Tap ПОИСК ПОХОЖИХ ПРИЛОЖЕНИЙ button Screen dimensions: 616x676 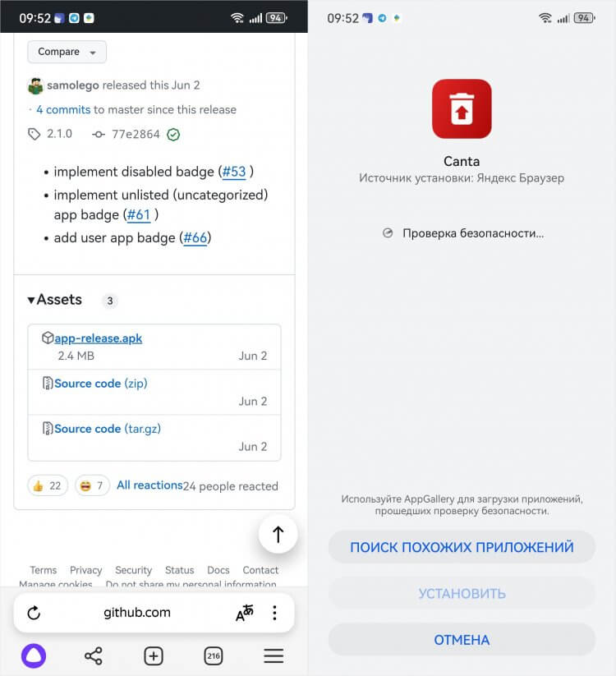[x=462, y=547]
